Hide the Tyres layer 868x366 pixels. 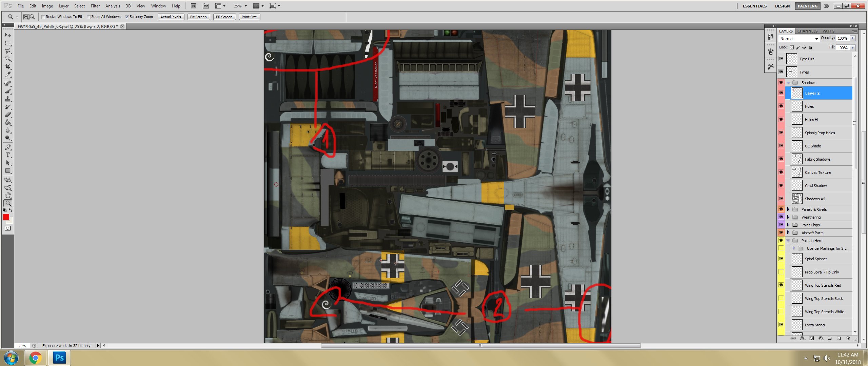click(781, 72)
